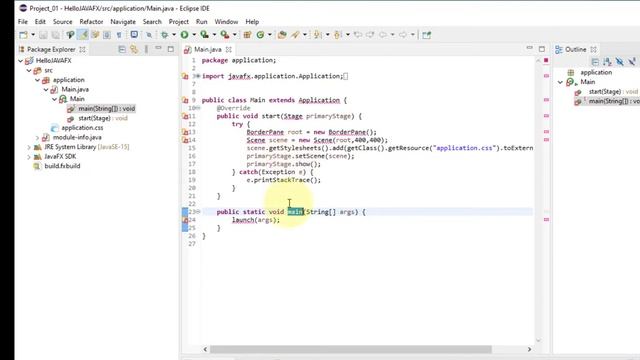Toggle Sort alphabetically in Outline
The height and width of the screenshot is (360, 640).
pyautogui.click(x=607, y=62)
